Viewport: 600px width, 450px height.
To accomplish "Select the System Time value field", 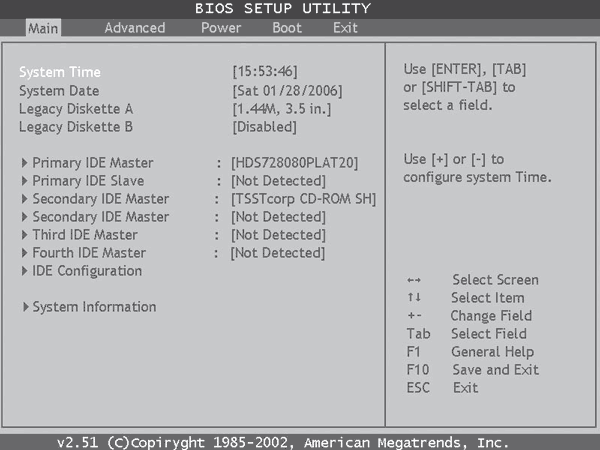I will point(265,72).
